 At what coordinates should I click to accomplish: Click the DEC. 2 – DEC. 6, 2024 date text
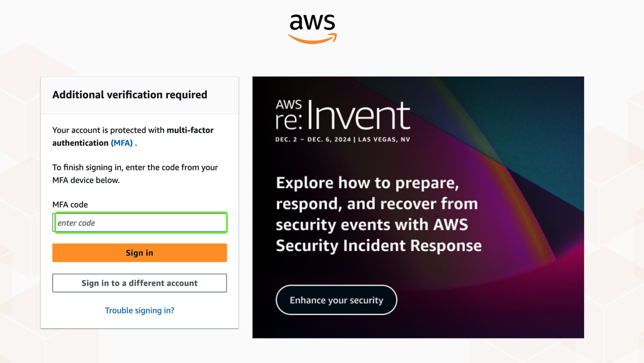[x=313, y=140]
